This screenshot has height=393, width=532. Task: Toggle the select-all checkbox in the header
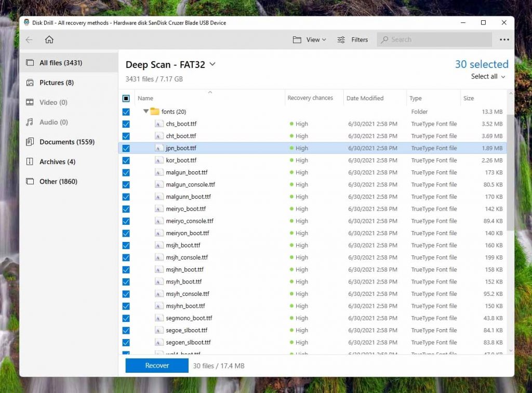point(126,98)
